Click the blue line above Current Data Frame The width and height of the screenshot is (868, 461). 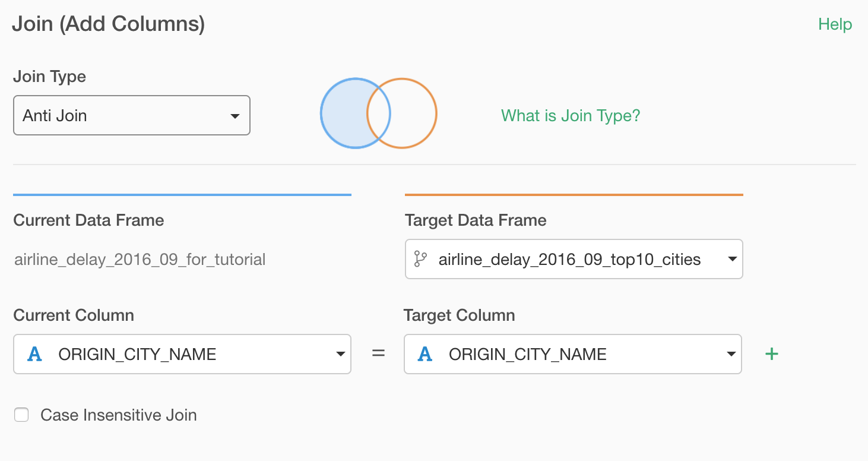point(182,194)
